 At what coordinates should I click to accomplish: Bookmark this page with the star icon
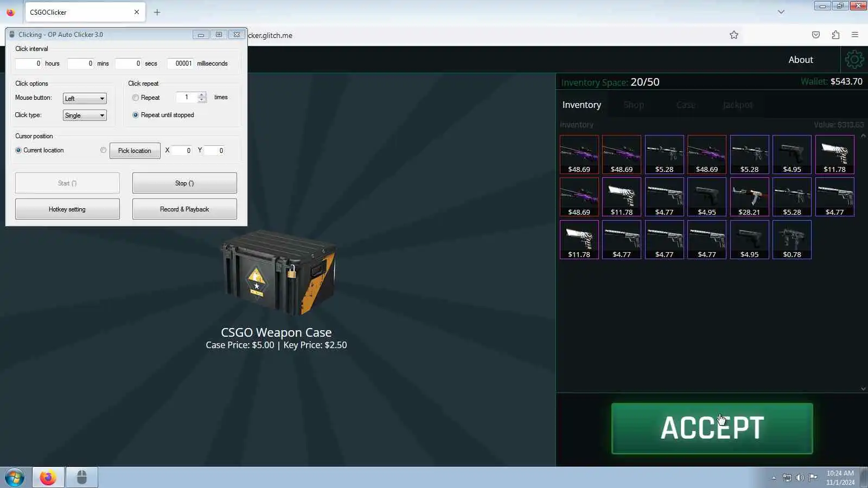coord(734,35)
